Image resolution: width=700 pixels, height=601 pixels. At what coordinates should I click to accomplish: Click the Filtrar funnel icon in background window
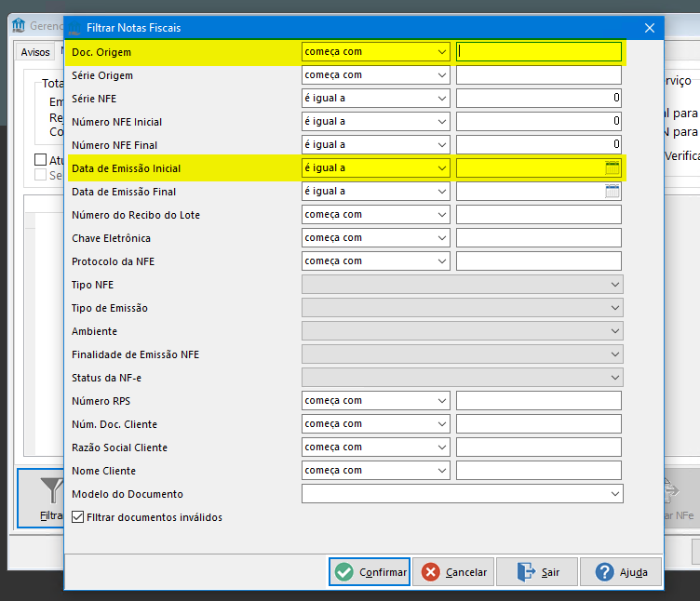[52, 490]
